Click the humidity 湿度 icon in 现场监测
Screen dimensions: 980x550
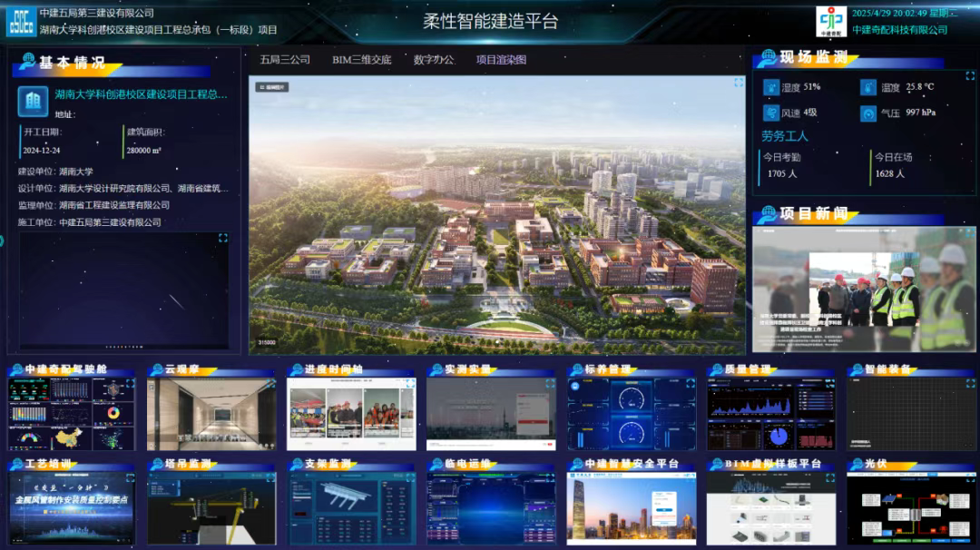(771, 87)
